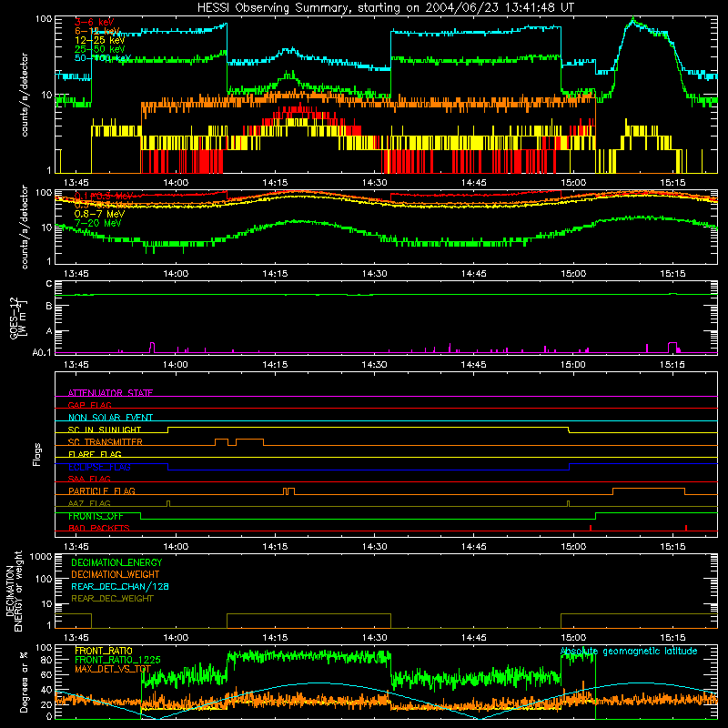This screenshot has height=728, width=728.
Task: Click the Absolute geomagnetic latitude label
Action: tap(629, 652)
